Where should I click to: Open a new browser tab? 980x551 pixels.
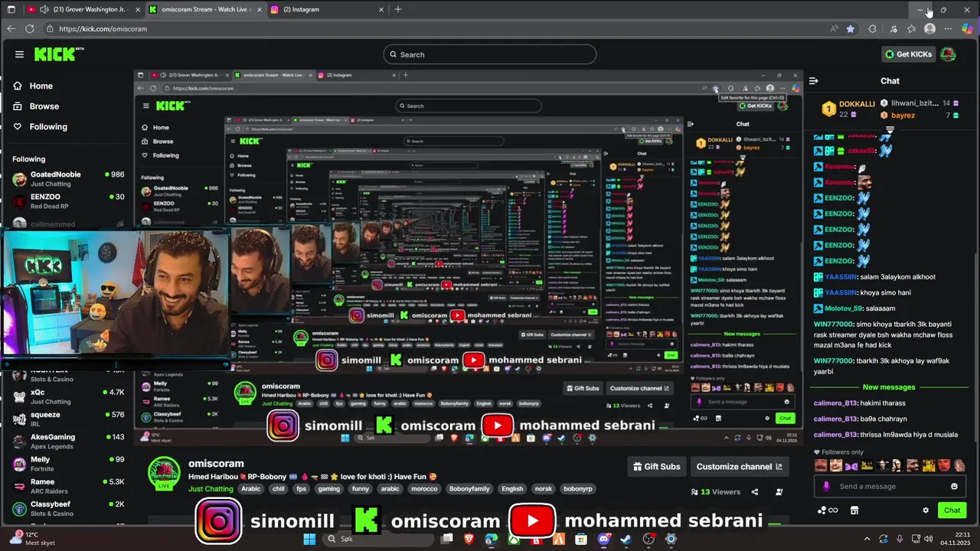[397, 9]
